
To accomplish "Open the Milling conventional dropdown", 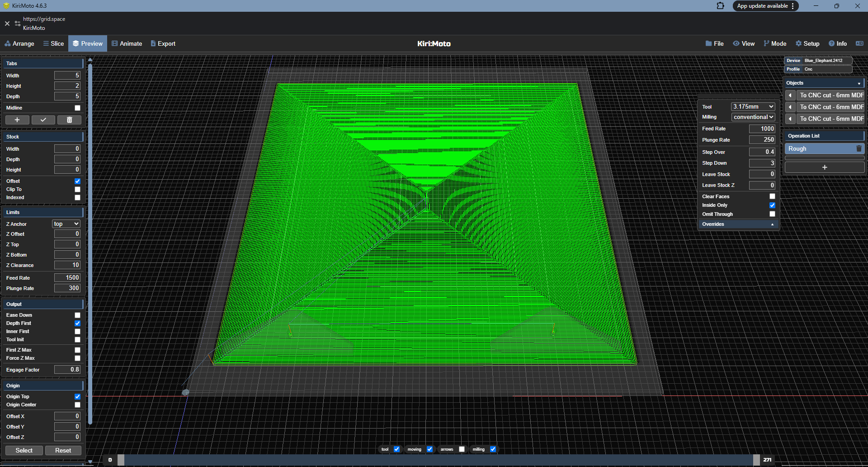I will pyautogui.click(x=753, y=117).
